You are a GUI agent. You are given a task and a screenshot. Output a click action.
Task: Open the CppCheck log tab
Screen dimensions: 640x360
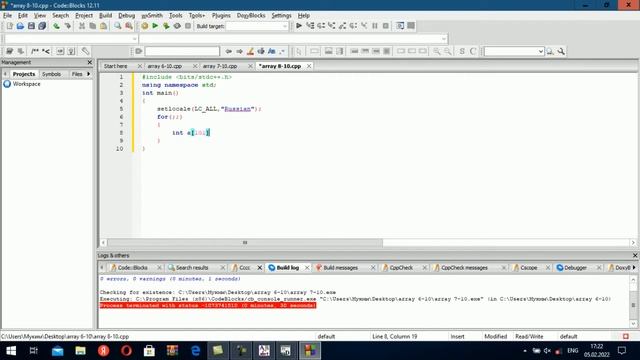coord(401,268)
